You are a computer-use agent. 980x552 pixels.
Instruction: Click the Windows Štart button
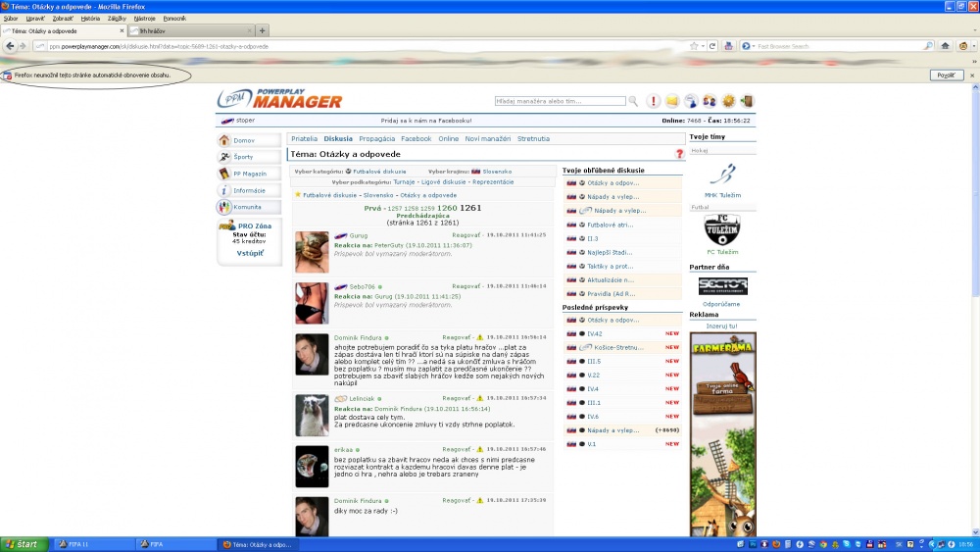tap(24, 544)
